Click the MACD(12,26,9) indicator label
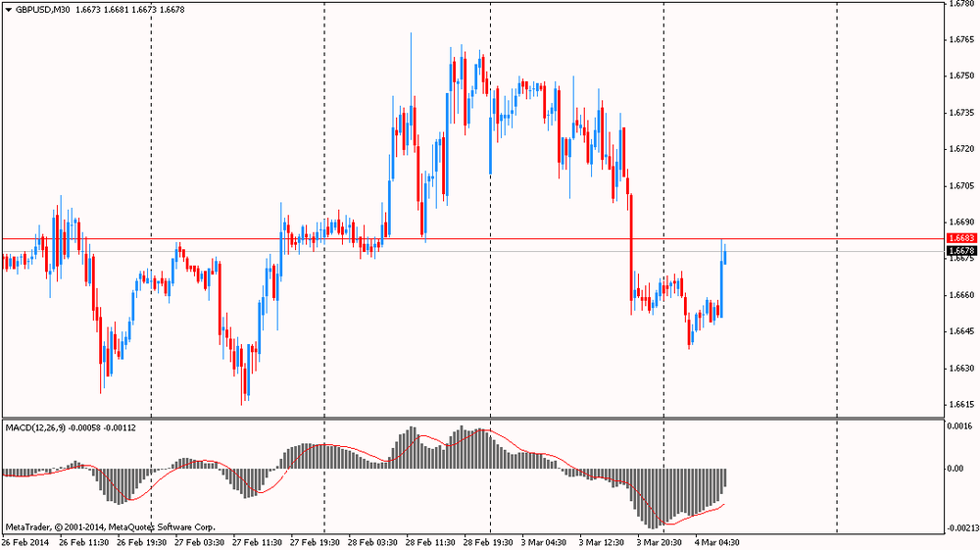The height and width of the screenshot is (550, 980). 35,428
